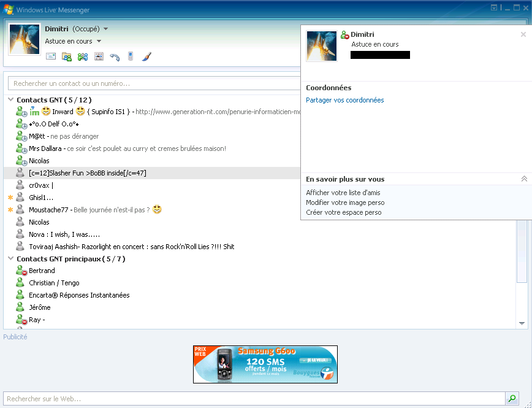Select the contact Encarta® Réponses Instantanées

pyautogui.click(x=79, y=295)
